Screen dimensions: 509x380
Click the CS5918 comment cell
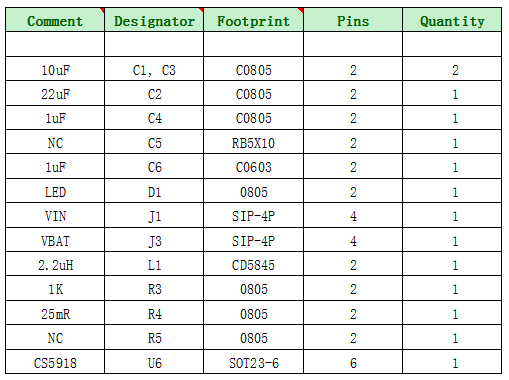click(55, 362)
